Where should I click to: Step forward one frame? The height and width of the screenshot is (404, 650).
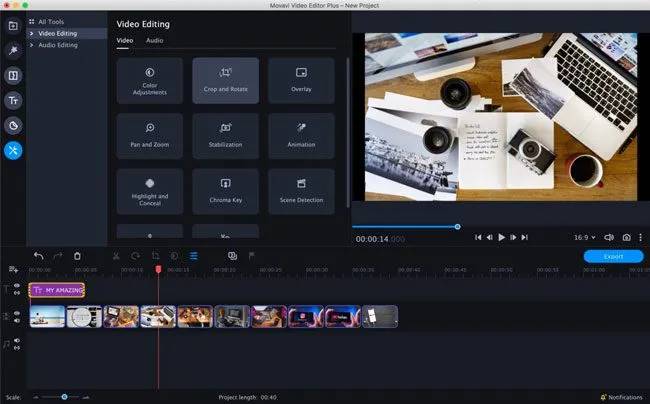513,237
